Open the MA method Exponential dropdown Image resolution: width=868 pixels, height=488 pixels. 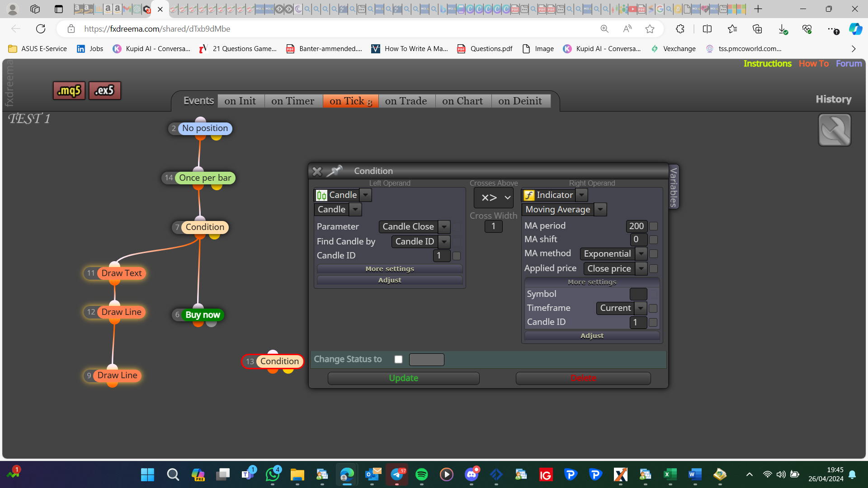(x=641, y=254)
